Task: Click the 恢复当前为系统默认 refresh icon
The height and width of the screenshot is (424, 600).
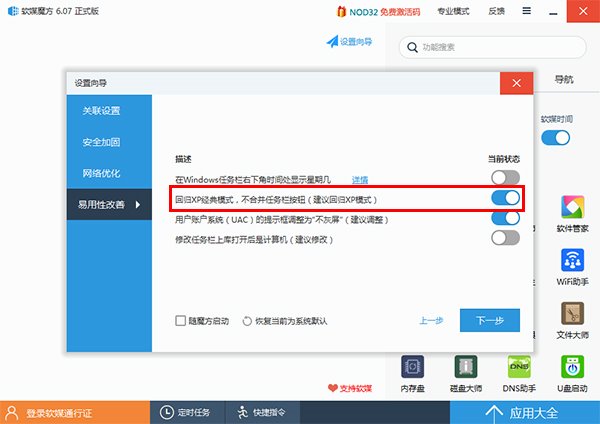Action: pos(247,321)
